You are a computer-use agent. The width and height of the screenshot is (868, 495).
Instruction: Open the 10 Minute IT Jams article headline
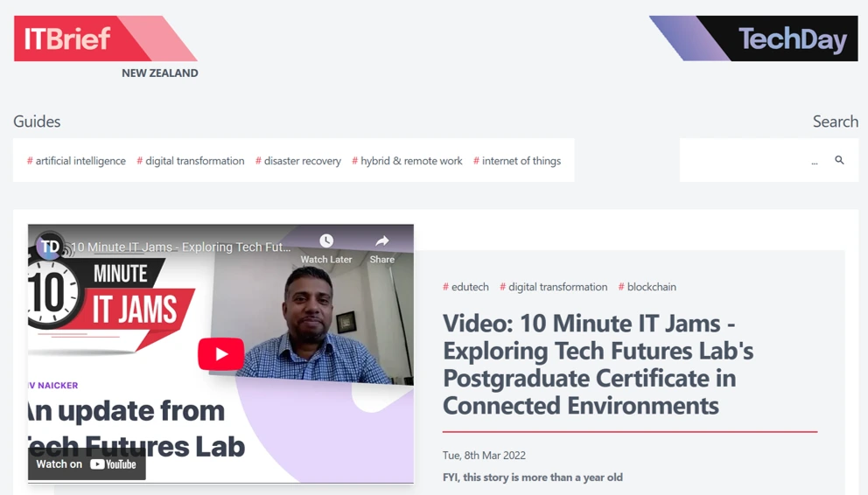point(598,364)
